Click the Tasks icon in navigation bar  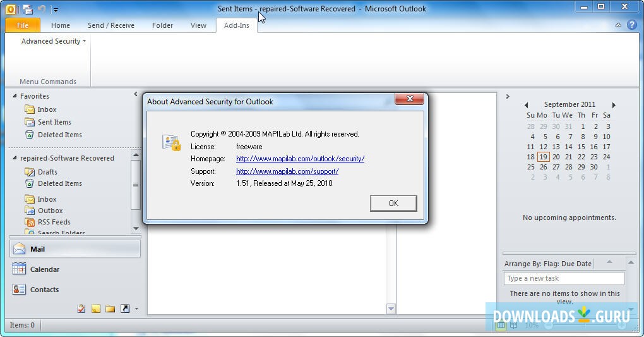point(81,309)
